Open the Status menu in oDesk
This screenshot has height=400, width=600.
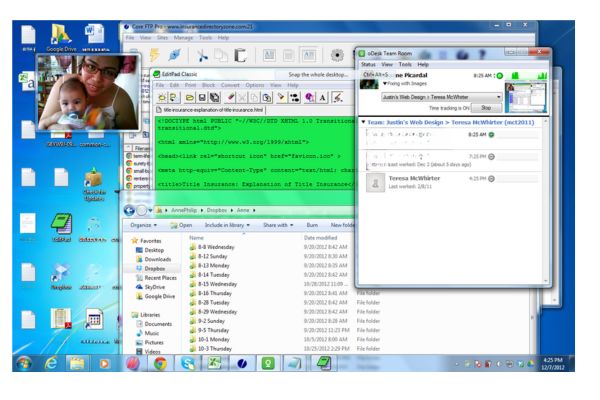coord(368,64)
